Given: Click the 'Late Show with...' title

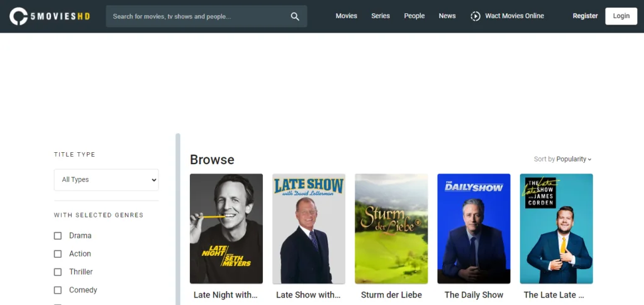Looking at the screenshot, I should coord(308,295).
